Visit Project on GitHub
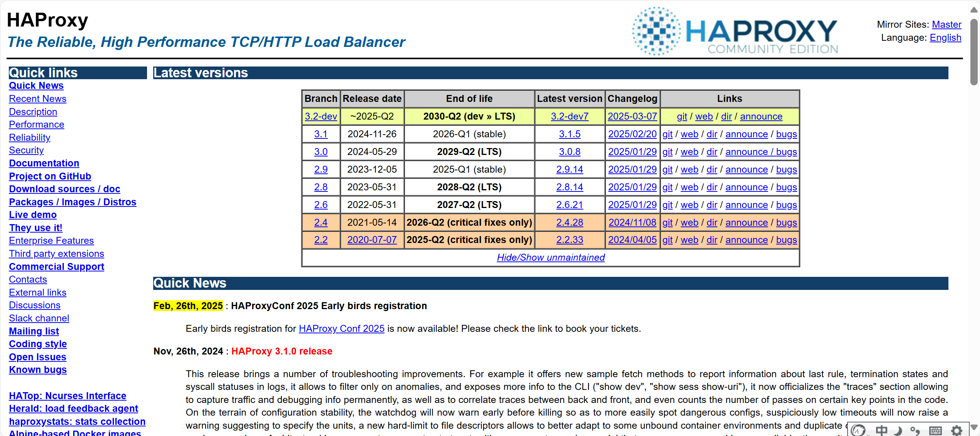Image resolution: width=980 pixels, height=436 pixels. [50, 176]
